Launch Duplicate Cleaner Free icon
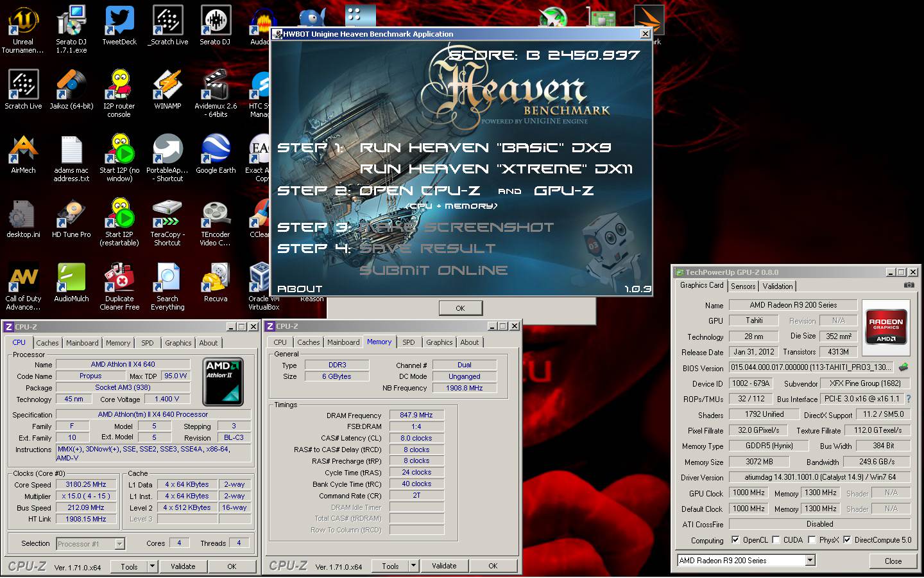The width and height of the screenshot is (924, 578). click(x=119, y=286)
